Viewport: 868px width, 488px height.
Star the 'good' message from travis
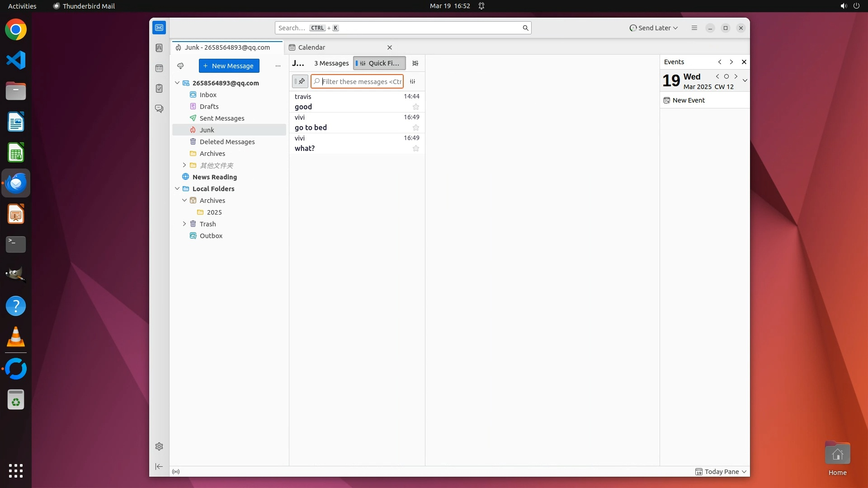click(416, 107)
